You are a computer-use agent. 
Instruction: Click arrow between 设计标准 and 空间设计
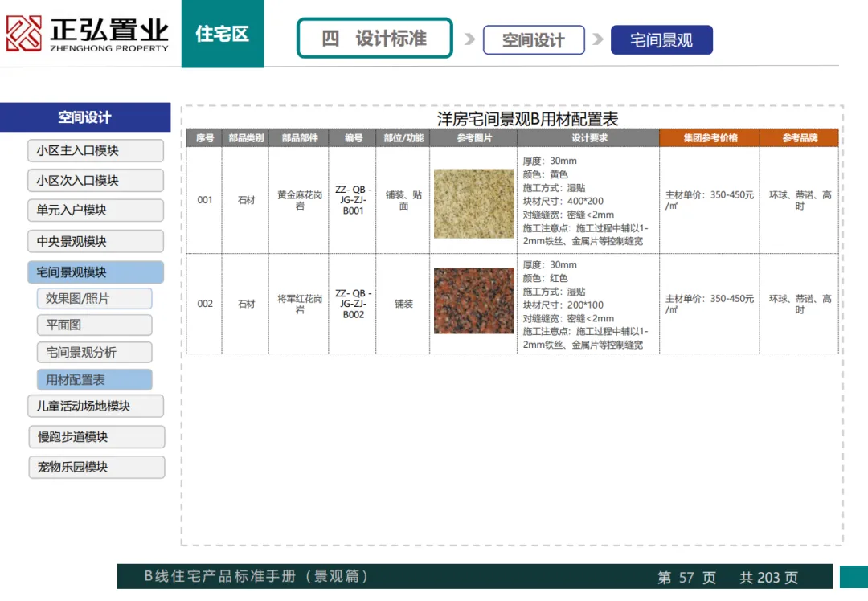pyautogui.click(x=469, y=39)
